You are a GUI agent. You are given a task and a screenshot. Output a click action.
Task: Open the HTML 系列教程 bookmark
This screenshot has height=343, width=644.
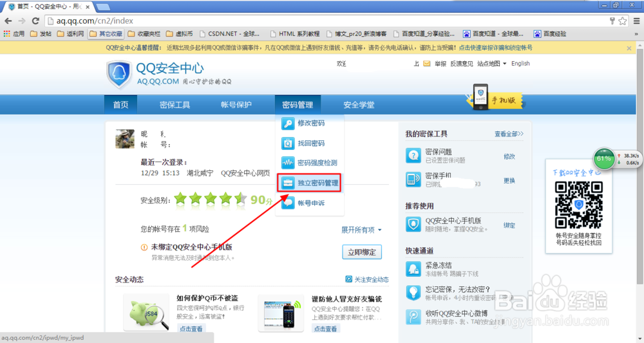click(294, 33)
